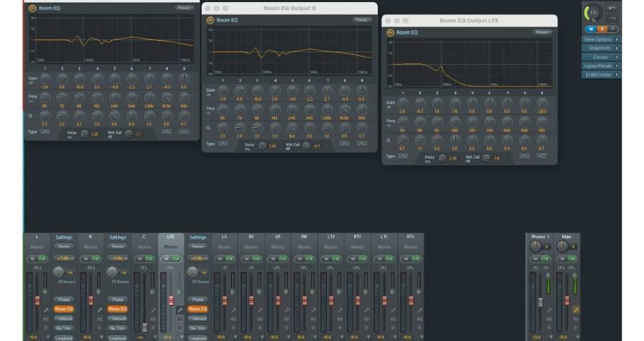Image resolution: width=644 pixels, height=341 pixels.
Task: Click band 8 type icon in Output R window
Action: pos(344,144)
